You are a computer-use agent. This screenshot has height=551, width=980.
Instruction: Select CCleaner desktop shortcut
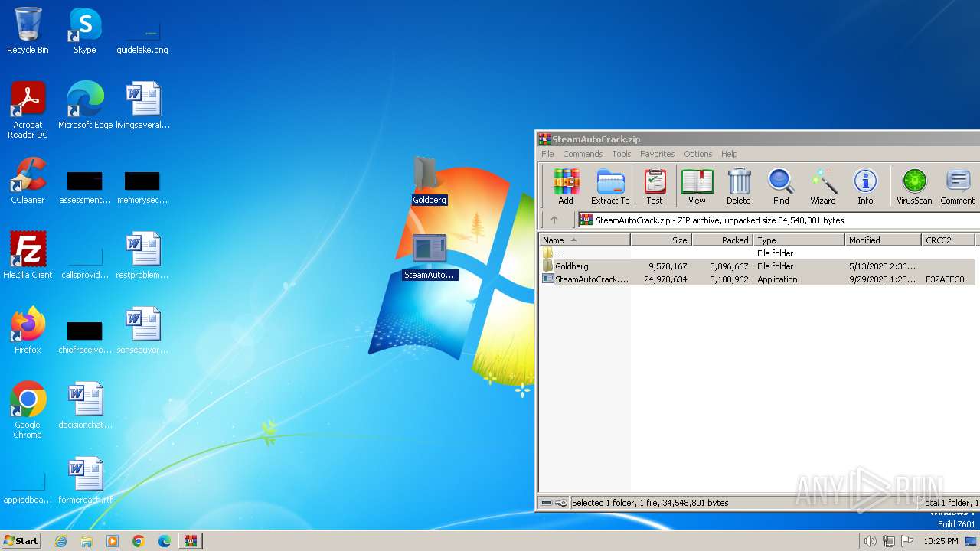point(28,181)
